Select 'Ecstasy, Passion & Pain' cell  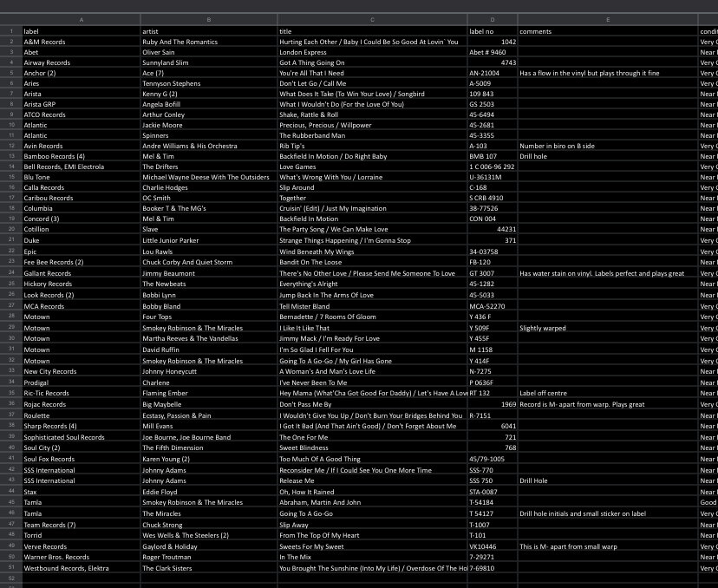[209, 415]
